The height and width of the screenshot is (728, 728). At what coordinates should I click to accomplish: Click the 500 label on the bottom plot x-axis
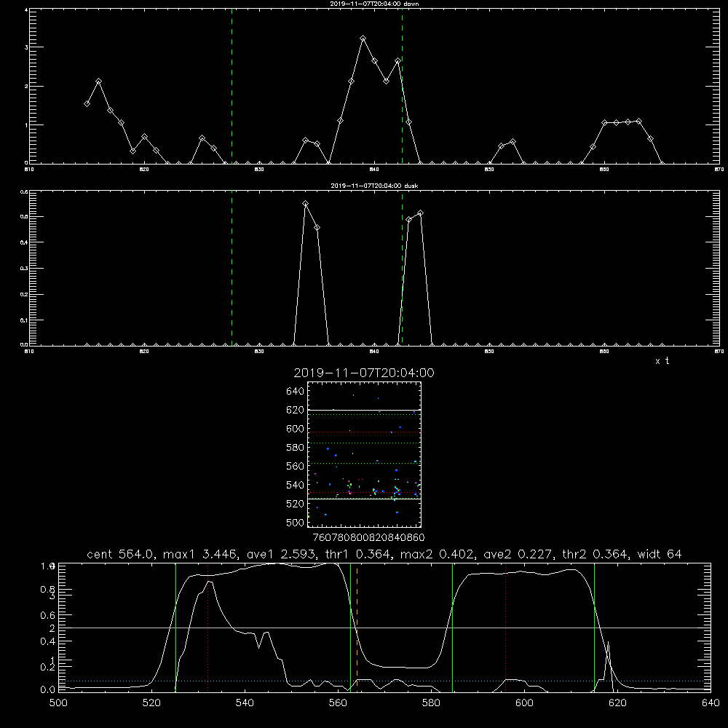pyautogui.click(x=58, y=703)
